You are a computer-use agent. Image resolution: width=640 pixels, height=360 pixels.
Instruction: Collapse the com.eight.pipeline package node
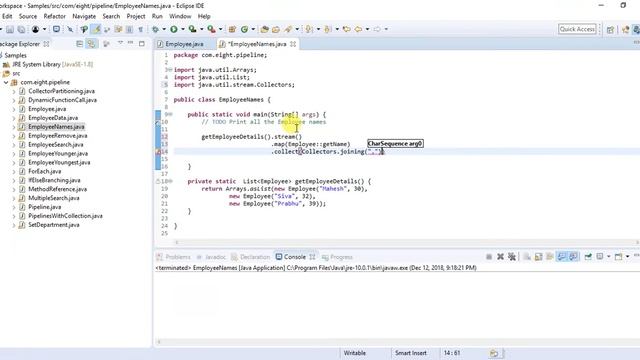coord(6,82)
